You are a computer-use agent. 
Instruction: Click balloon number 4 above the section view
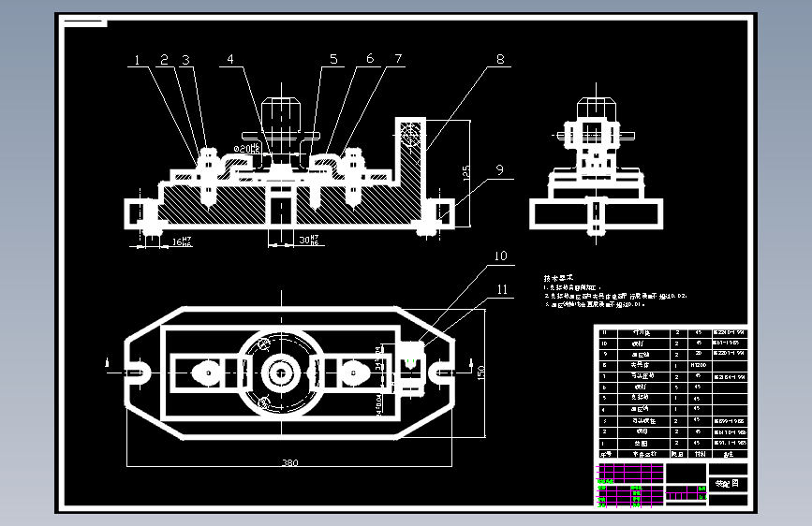tap(230, 60)
